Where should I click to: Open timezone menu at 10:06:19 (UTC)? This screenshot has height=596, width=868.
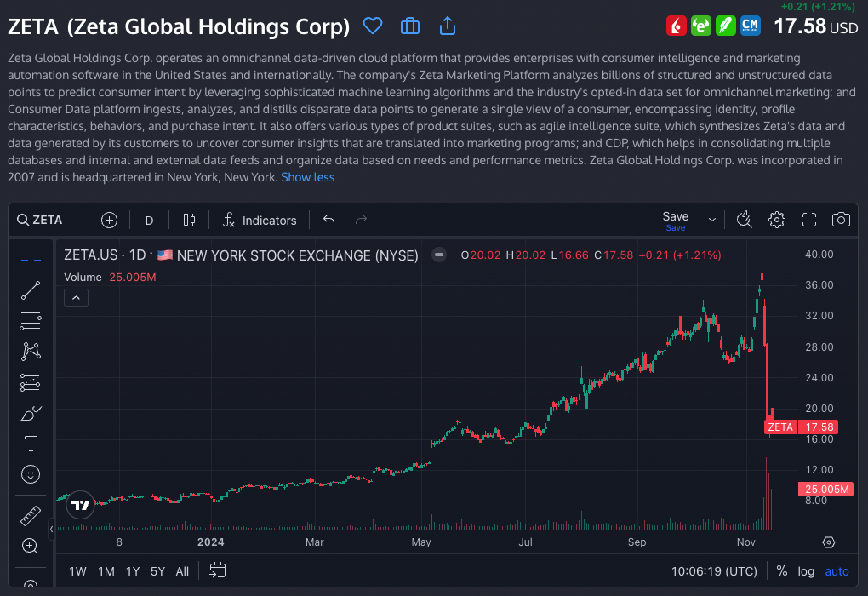[x=714, y=571]
